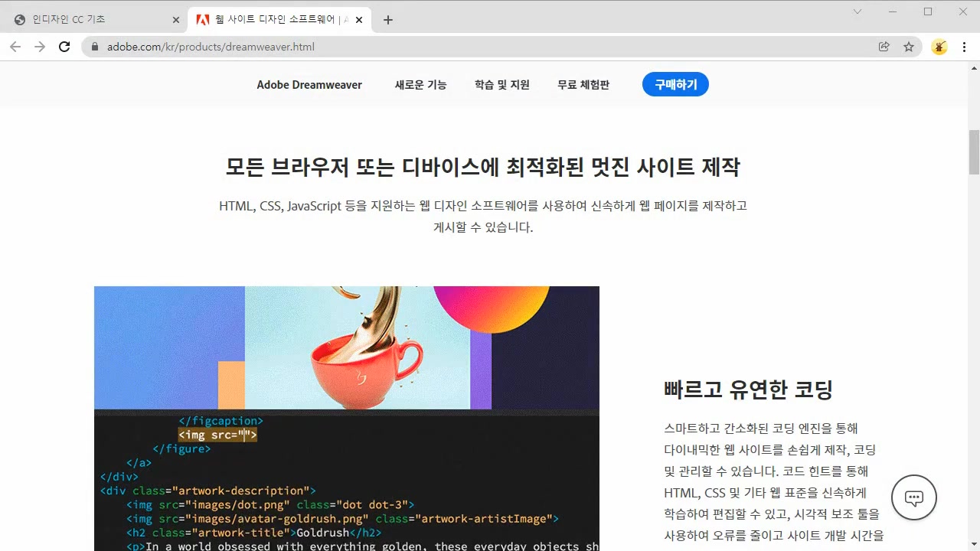The height and width of the screenshot is (551, 980).
Task: Click the Adobe Dreamweaver header link
Action: coord(309,85)
